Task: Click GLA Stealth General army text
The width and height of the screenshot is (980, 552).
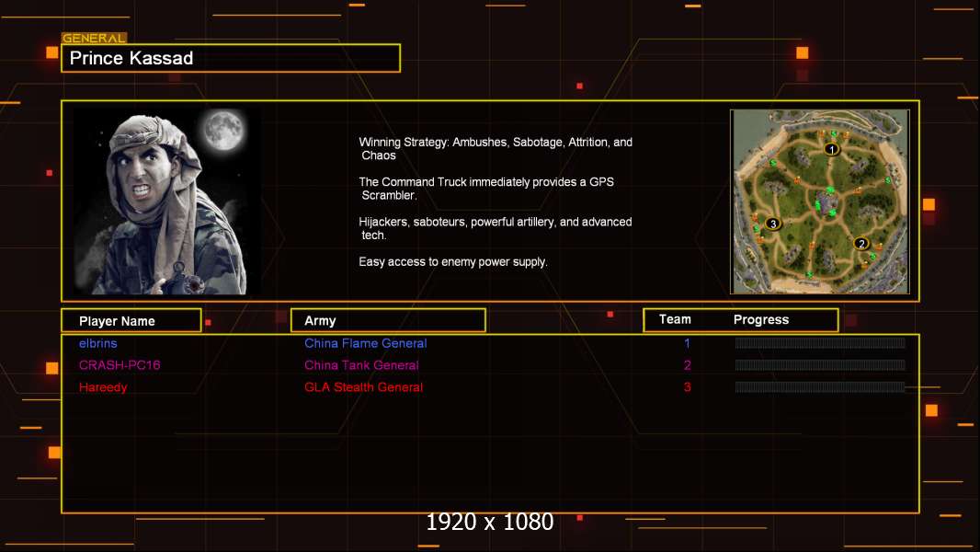Action: 364,387
